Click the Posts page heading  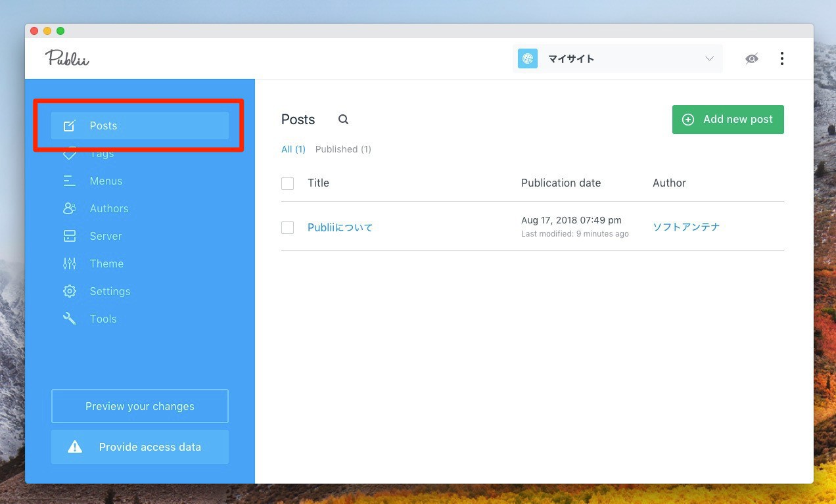click(298, 120)
